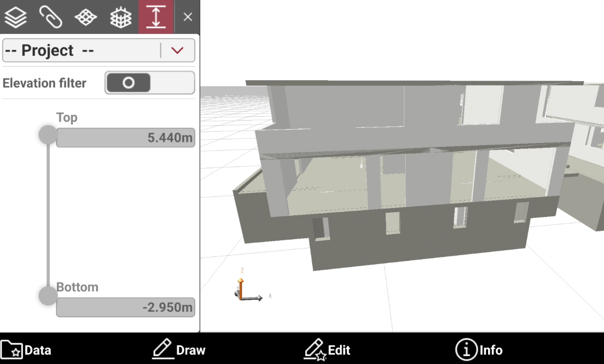604x364 pixels.
Task: Open the Draw menu
Action: (x=179, y=349)
